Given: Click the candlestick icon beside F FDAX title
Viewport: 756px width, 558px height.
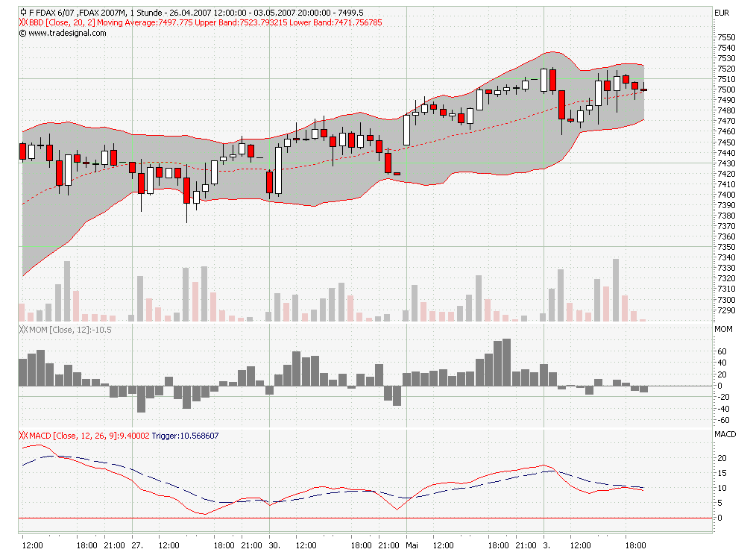Looking at the screenshot, I should [22, 12].
